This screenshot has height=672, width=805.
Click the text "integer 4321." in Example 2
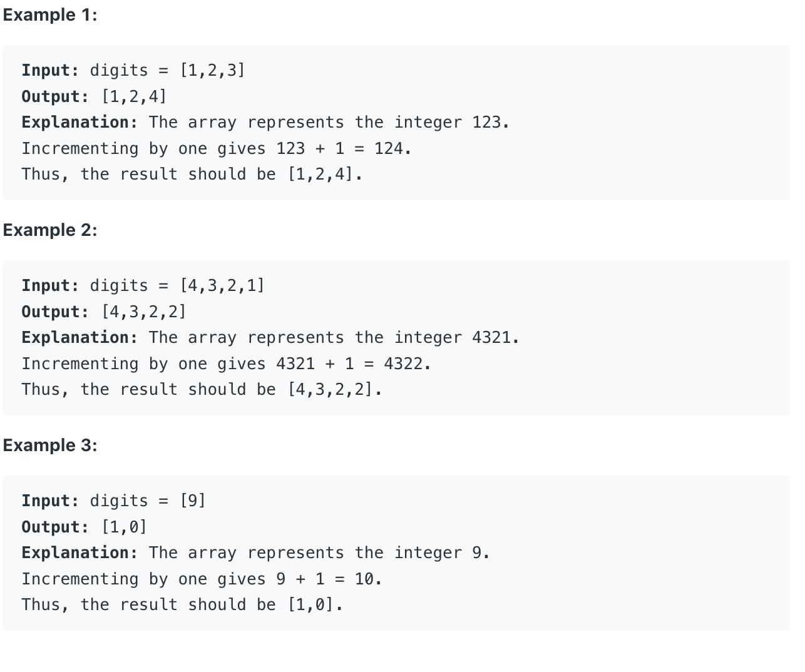(x=457, y=337)
